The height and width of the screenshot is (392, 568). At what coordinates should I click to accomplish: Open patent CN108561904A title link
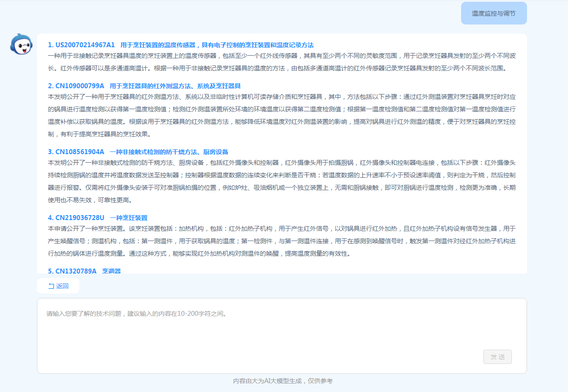click(x=138, y=152)
